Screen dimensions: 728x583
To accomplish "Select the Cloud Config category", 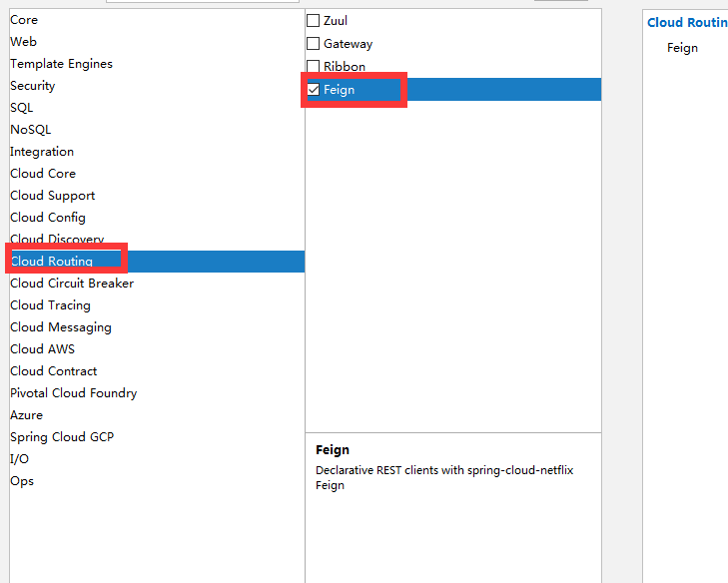I will [x=48, y=218].
